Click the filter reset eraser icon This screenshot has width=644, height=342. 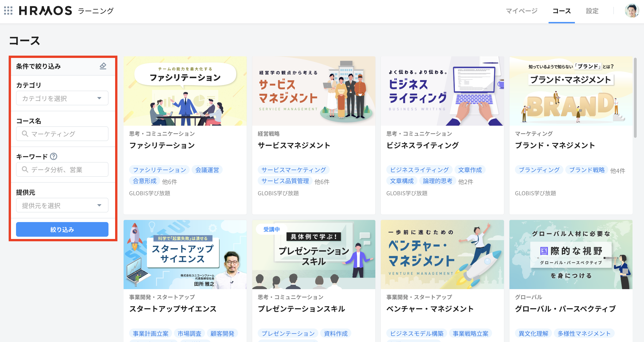tap(103, 66)
